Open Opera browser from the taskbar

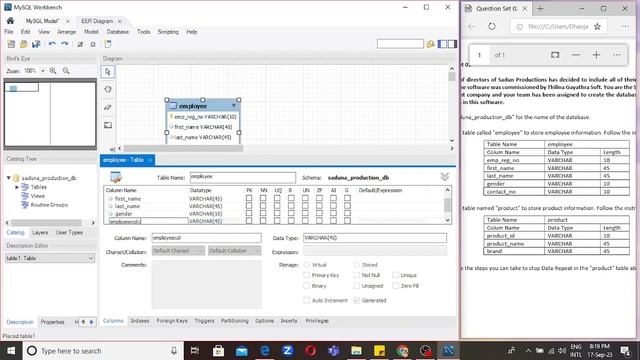click(x=311, y=351)
